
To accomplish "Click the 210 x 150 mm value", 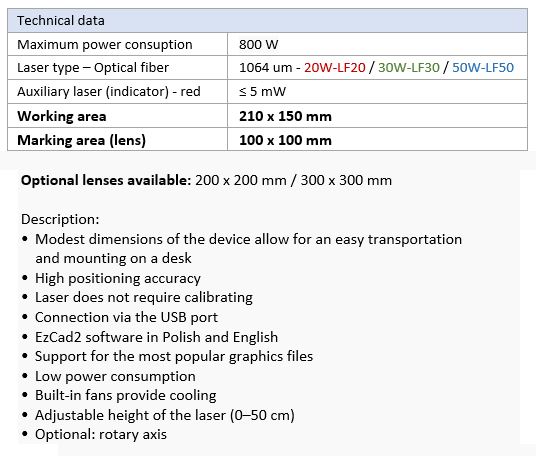I will tap(285, 116).
